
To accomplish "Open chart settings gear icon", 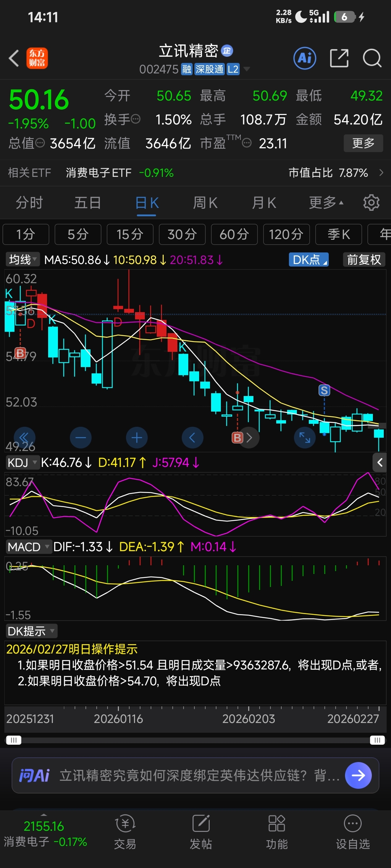I will coord(371,203).
